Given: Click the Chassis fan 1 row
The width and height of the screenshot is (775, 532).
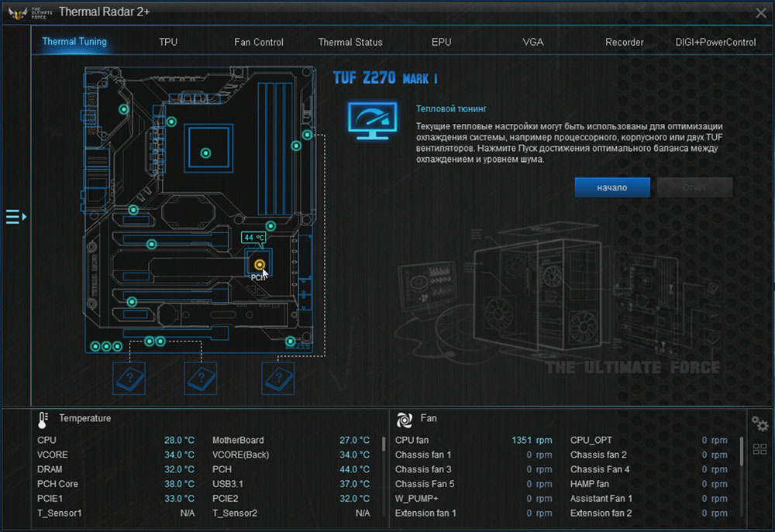Looking at the screenshot, I should 474,455.
